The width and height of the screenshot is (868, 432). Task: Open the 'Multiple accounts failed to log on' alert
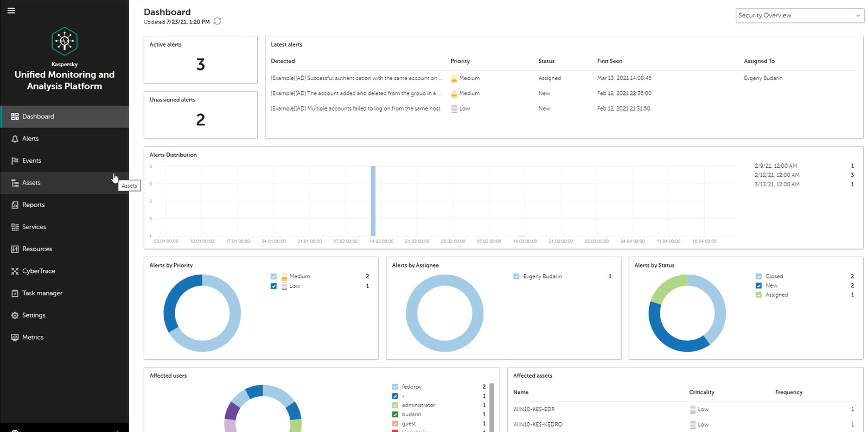355,109
